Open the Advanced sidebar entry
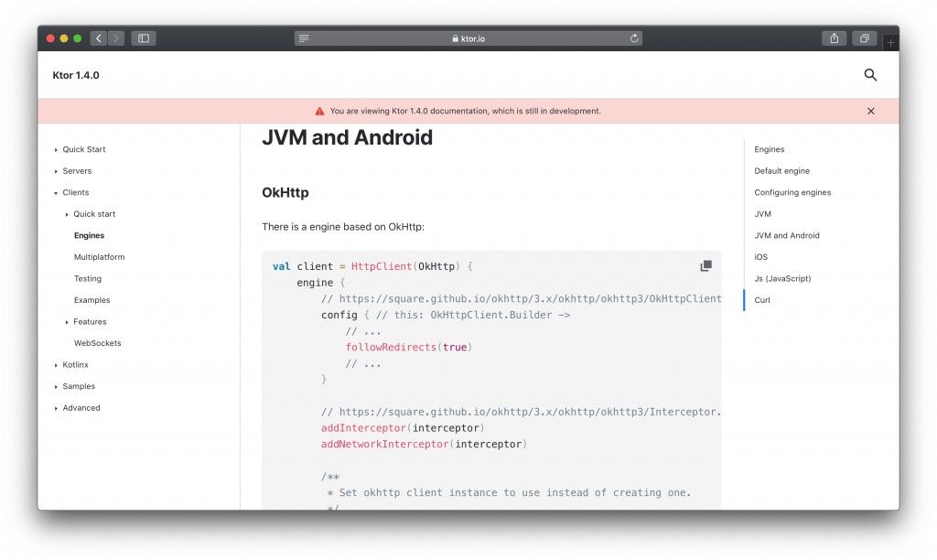The width and height of the screenshot is (937, 560). (x=81, y=407)
